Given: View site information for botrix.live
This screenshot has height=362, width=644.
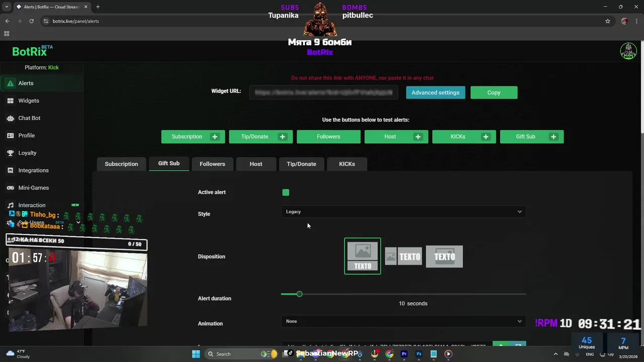Looking at the screenshot, I should pyautogui.click(x=46, y=21).
